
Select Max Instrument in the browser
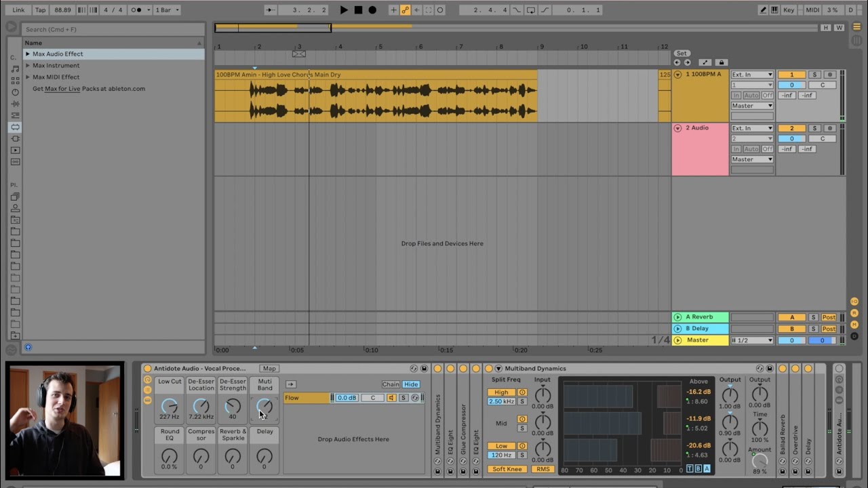[x=56, y=66]
